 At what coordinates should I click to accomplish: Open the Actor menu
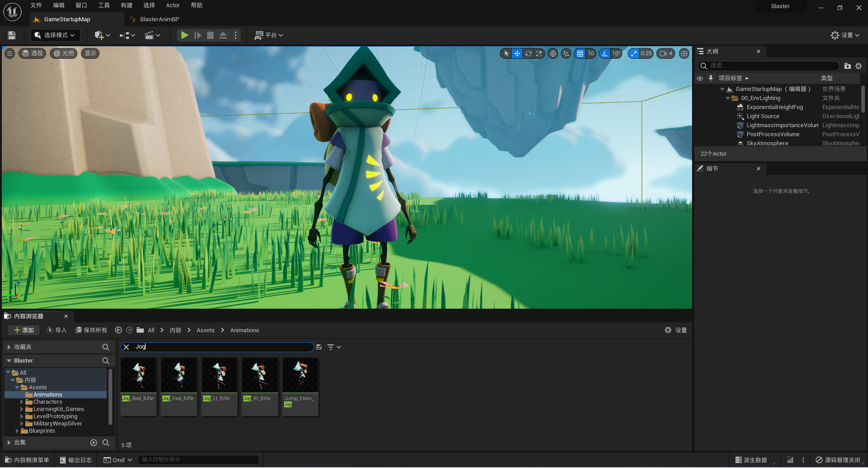173,5
